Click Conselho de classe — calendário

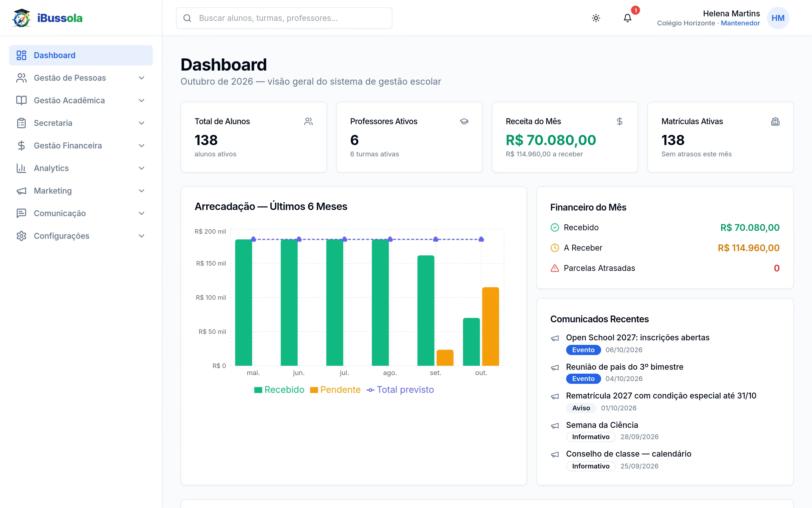[628, 454]
